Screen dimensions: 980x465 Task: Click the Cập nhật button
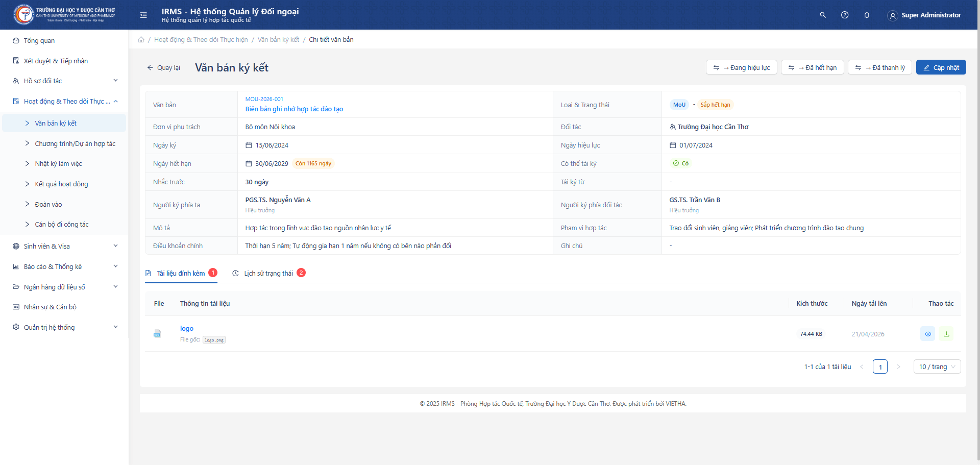tap(941, 67)
